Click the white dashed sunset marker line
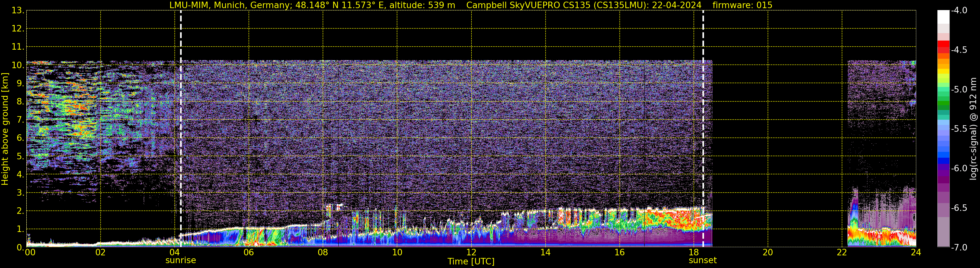 click(x=703, y=129)
